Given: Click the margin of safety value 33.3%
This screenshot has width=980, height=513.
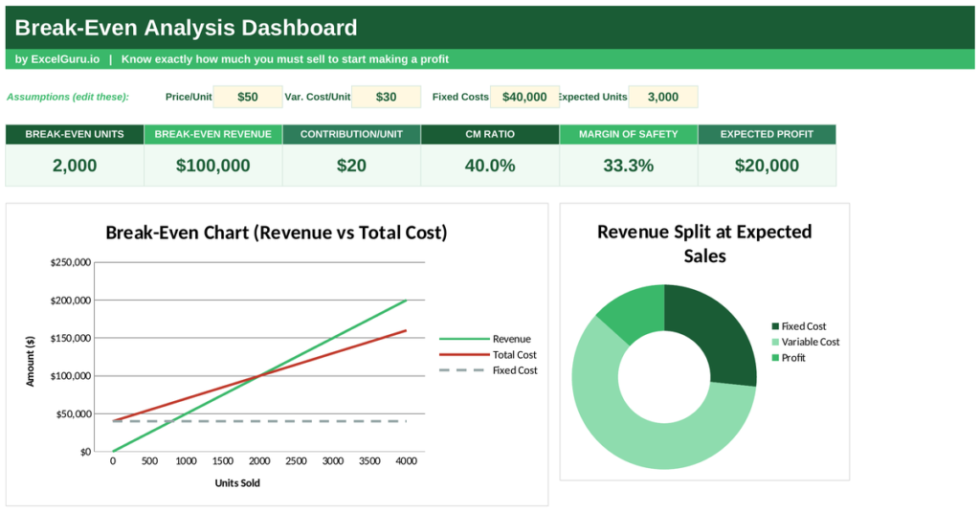Looking at the screenshot, I should [x=629, y=166].
